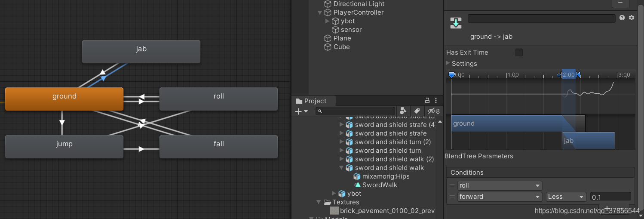Select PlayerController object in Hierarchy

coord(359,12)
